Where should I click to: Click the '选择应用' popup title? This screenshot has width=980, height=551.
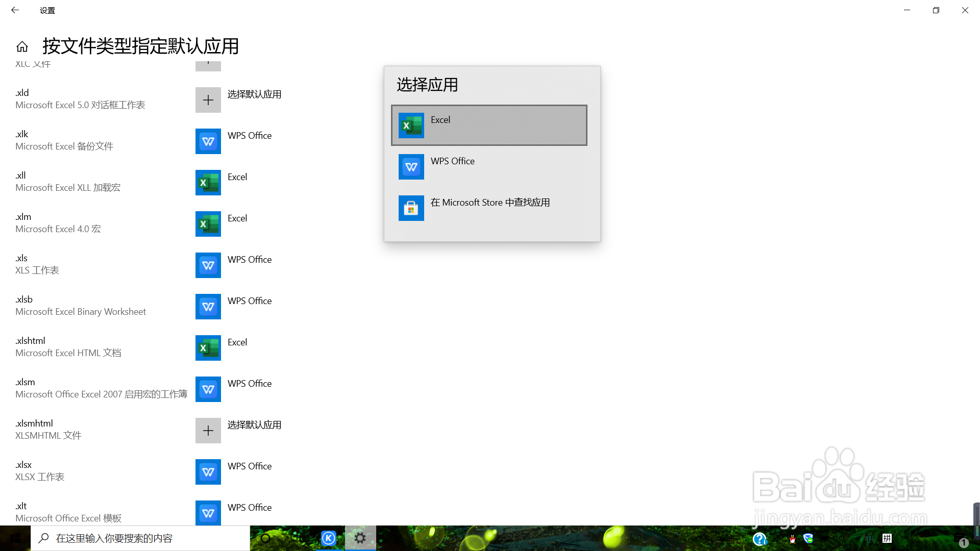(x=428, y=85)
